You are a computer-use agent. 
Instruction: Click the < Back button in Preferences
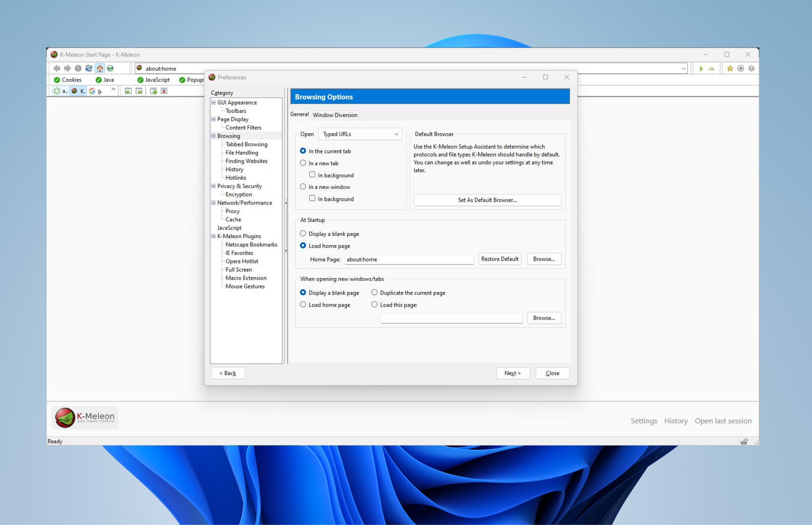228,373
